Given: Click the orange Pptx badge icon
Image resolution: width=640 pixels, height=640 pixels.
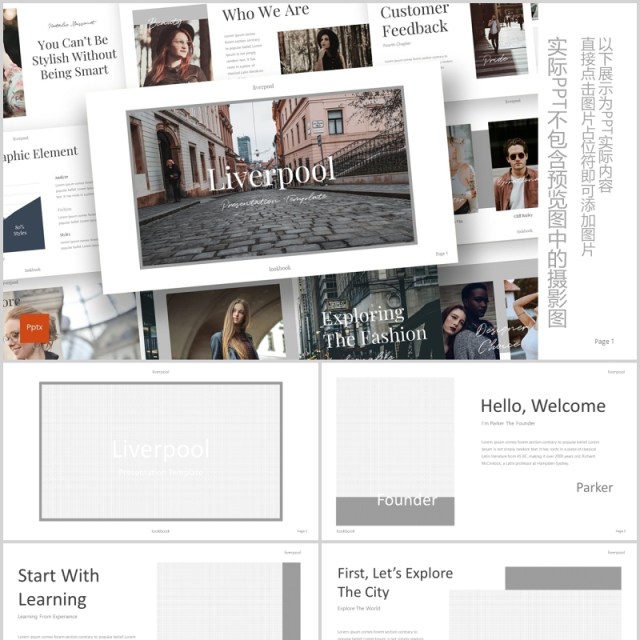Looking at the screenshot, I should pyautogui.click(x=34, y=328).
